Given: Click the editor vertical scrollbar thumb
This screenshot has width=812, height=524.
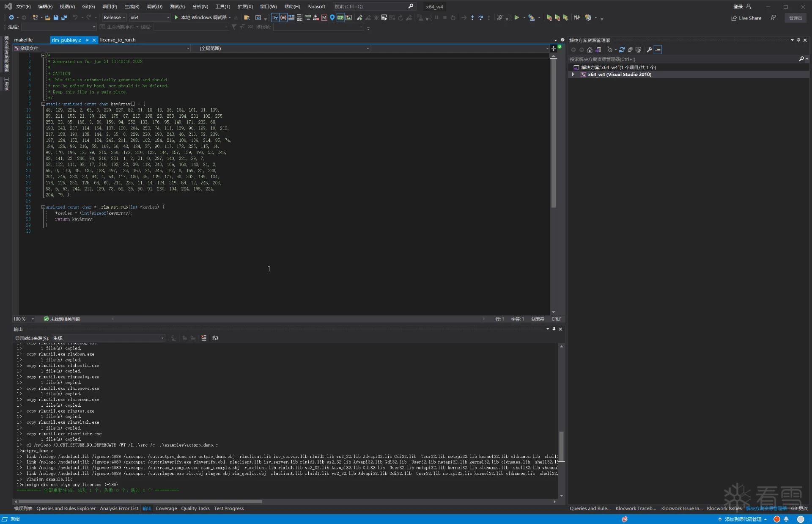Looking at the screenshot, I should click(553, 133).
